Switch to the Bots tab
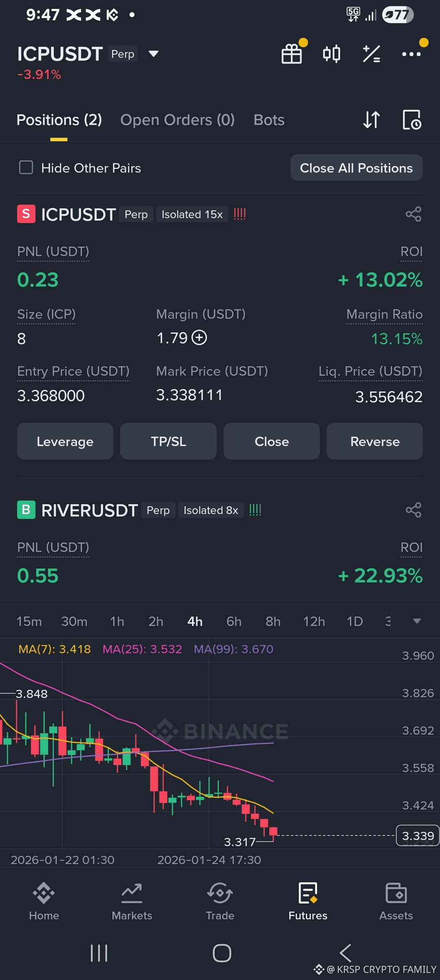Screen dimensions: 440x980 (269, 120)
